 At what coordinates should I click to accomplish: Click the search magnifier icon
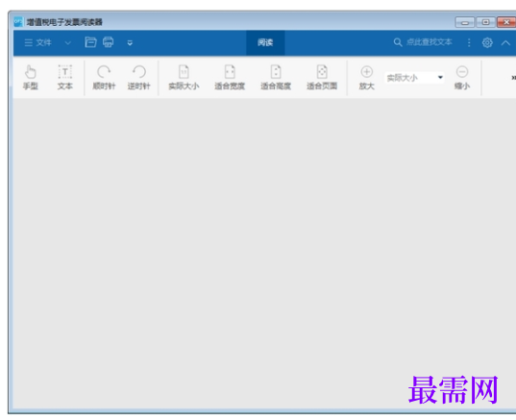(398, 42)
